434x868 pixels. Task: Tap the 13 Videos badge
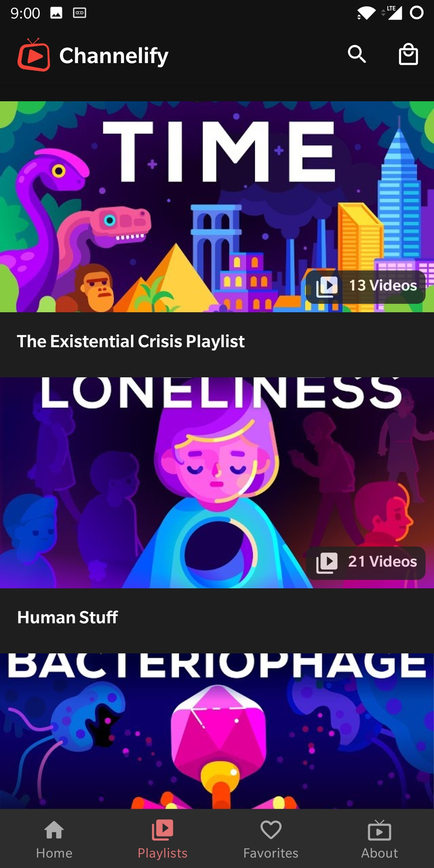(x=365, y=287)
